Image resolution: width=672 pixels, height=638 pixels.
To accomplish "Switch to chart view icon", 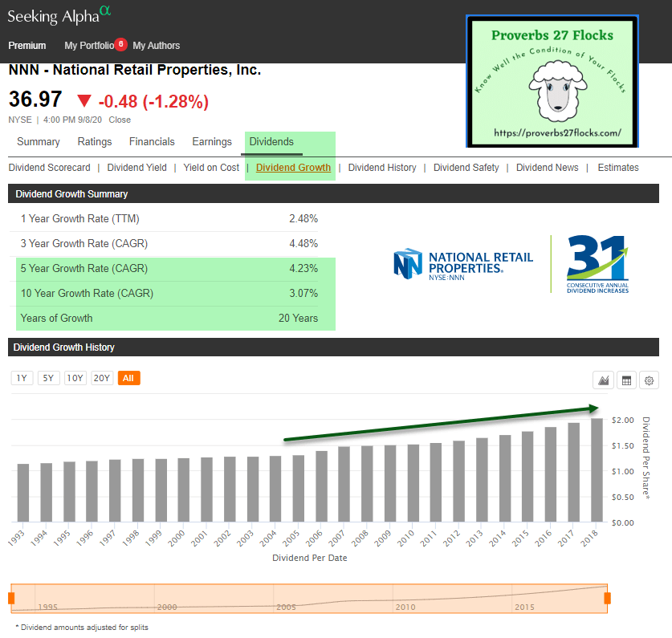I will click(602, 380).
